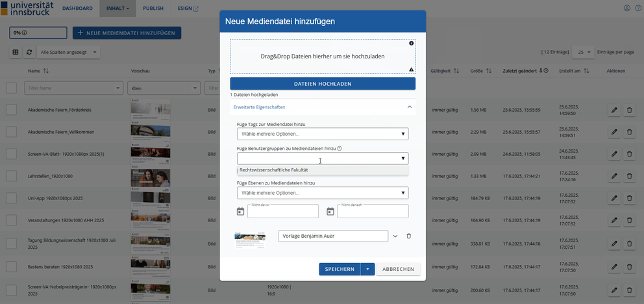644x304 pixels.
Task: Click the help icon next to Benutzergruppen label
Action: click(x=340, y=148)
